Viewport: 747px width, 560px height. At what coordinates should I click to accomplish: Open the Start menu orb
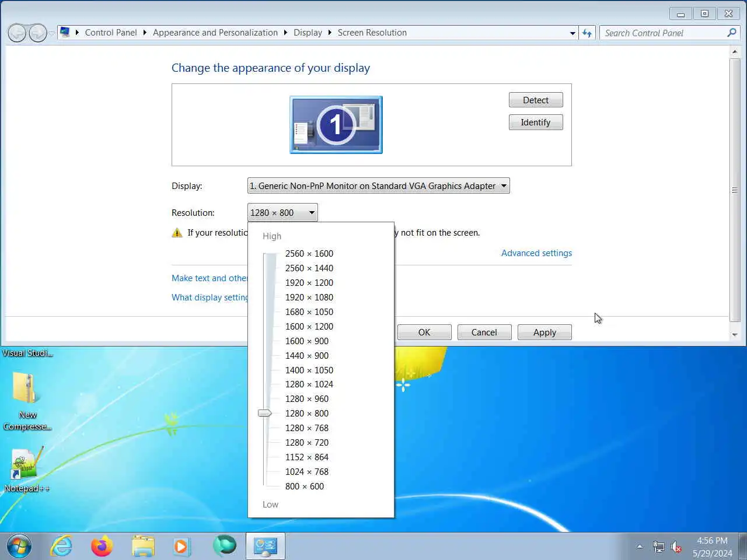(x=19, y=547)
